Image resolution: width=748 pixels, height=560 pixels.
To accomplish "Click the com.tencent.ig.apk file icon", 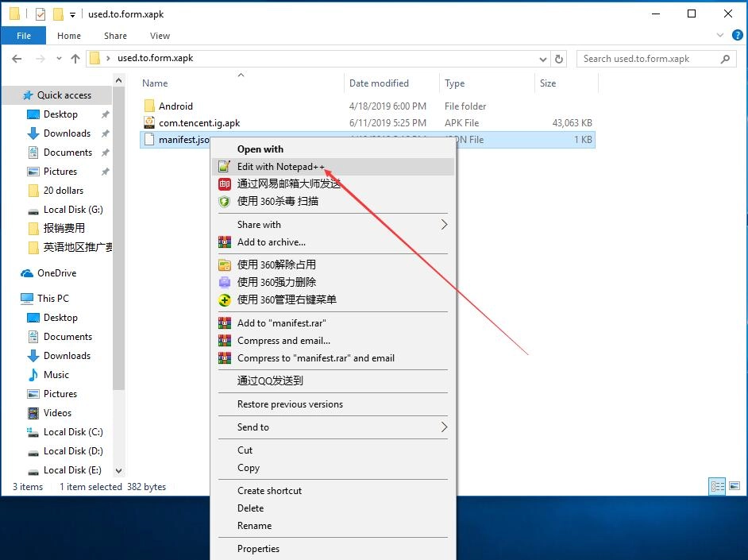I will [148, 123].
